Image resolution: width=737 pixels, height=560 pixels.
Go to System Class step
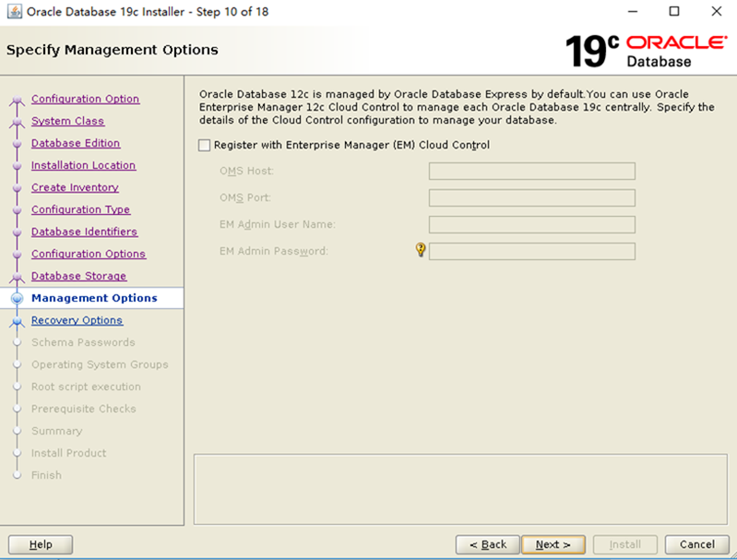pos(67,121)
